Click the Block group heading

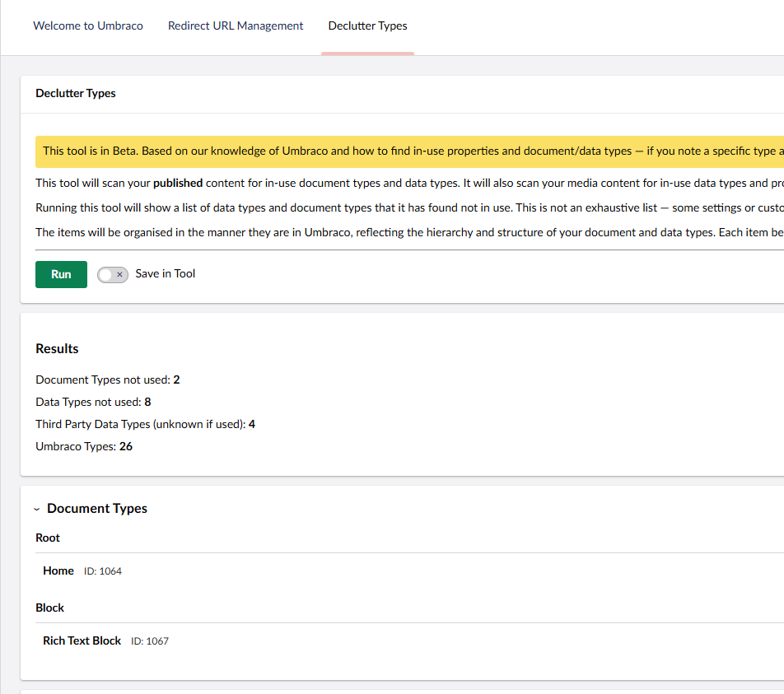(x=49, y=608)
